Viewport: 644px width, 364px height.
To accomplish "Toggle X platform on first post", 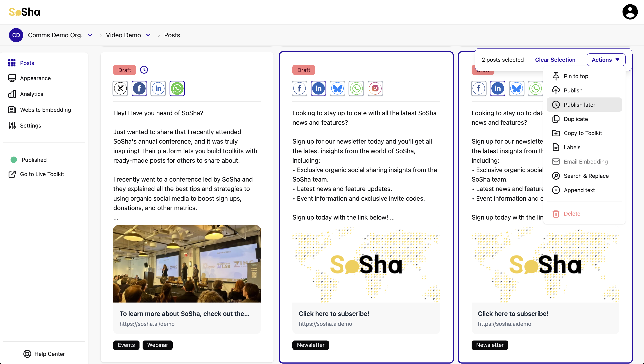I will 120,88.
